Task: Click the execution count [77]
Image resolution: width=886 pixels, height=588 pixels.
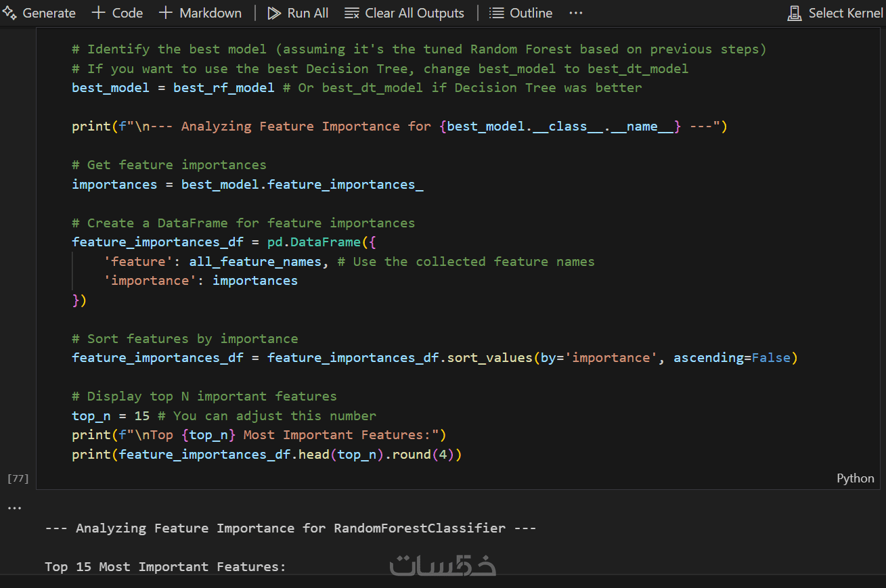Action: [x=18, y=478]
